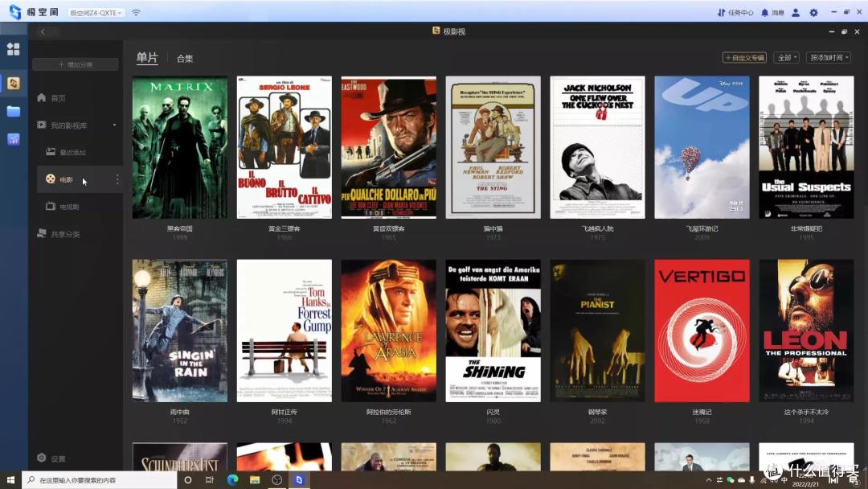
Task: Open the 极空间Z4-QXTE device dropdown
Action: [96, 13]
